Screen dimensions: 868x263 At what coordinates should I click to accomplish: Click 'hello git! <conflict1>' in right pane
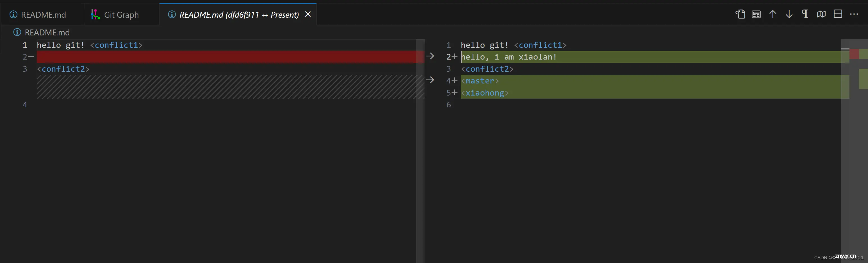(514, 45)
